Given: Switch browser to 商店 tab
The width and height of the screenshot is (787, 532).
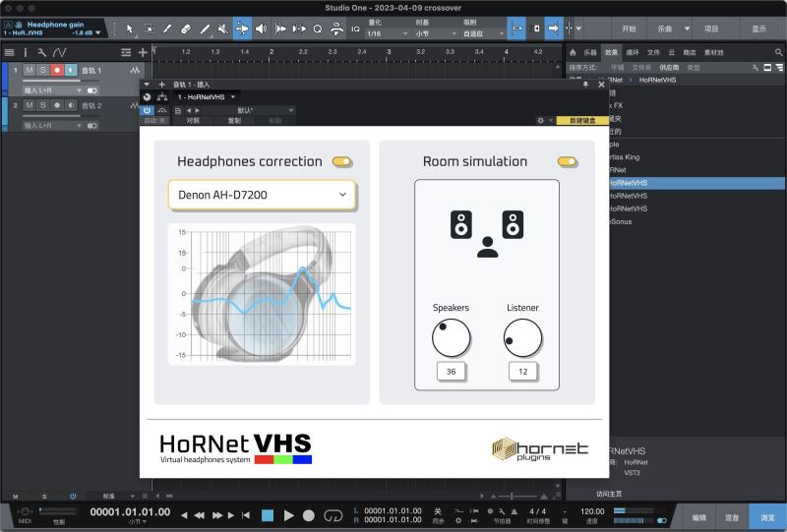Looking at the screenshot, I should (691, 52).
